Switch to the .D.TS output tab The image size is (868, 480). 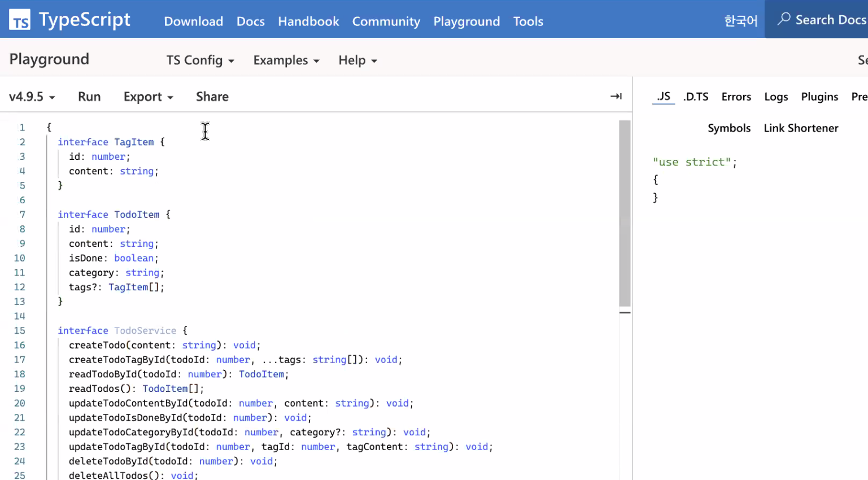coord(696,97)
